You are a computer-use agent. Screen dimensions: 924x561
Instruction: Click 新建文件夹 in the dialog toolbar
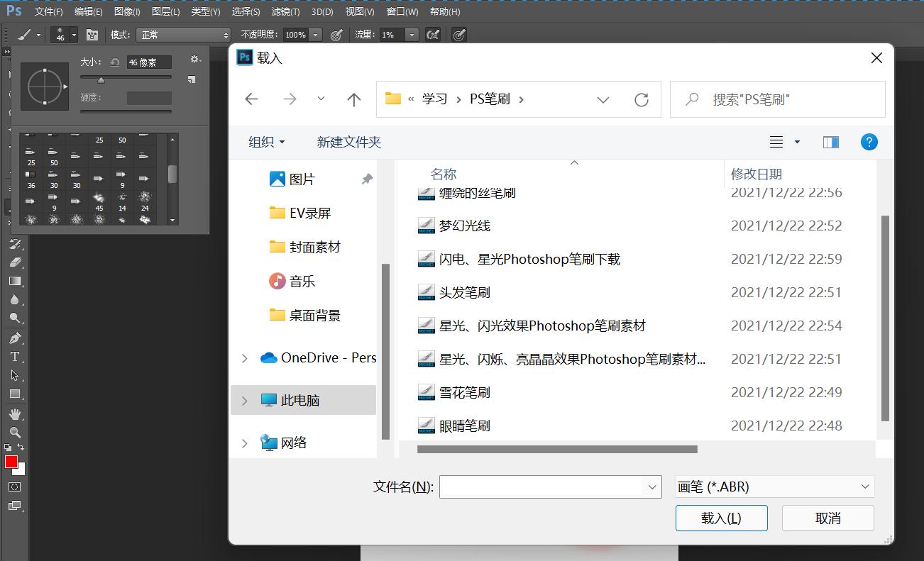point(349,142)
